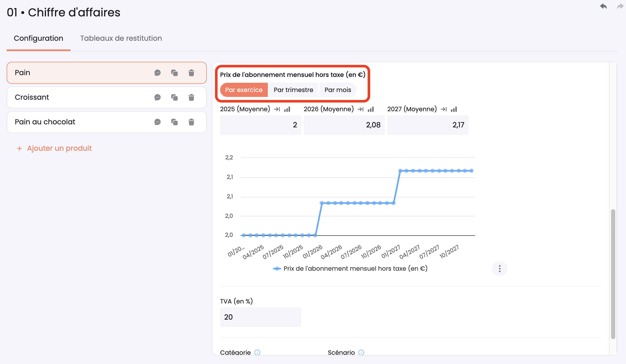626x364 pixels.
Task: Click the 10/2027 axis label on chart
Action: click(449, 251)
